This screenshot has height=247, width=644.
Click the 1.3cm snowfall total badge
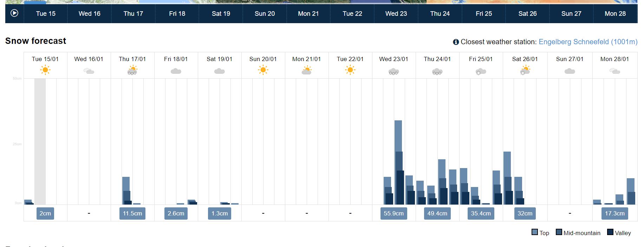coord(220,213)
